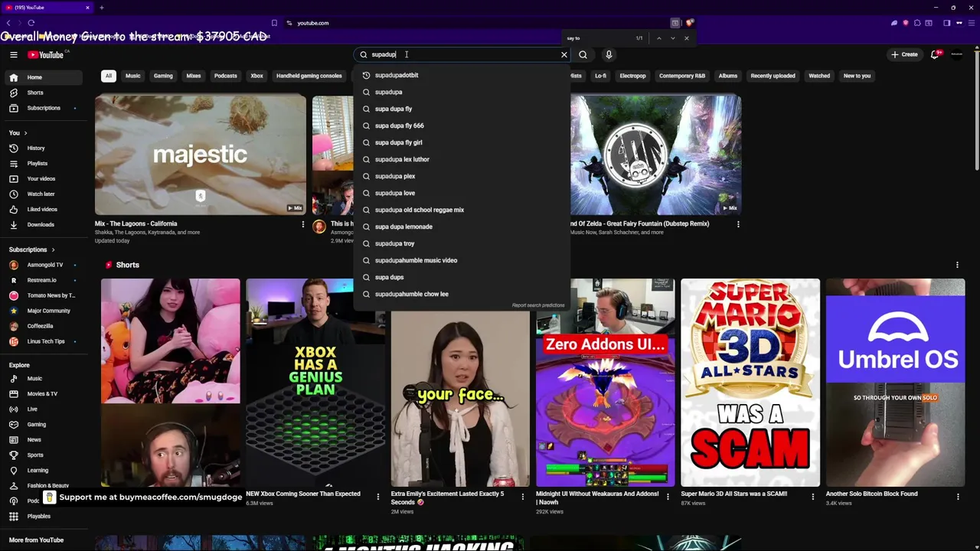Run search with the magnifier button
This screenshot has width=980, height=551.
tap(583, 54)
